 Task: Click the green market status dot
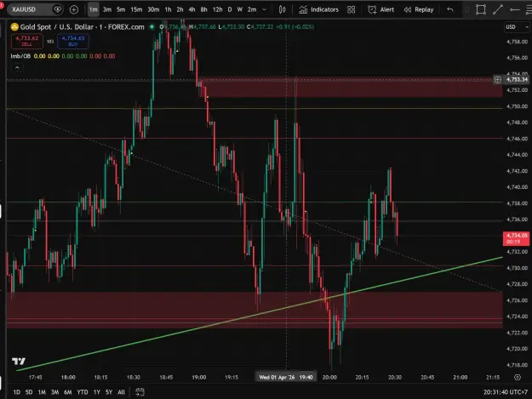click(x=152, y=26)
